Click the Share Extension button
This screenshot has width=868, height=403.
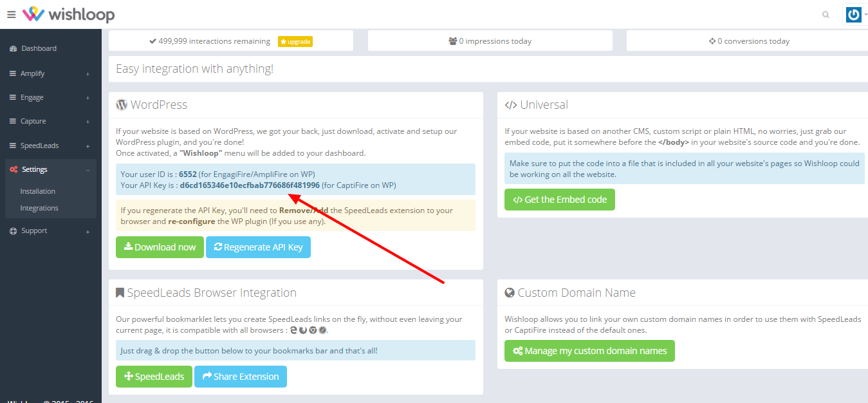[241, 377]
